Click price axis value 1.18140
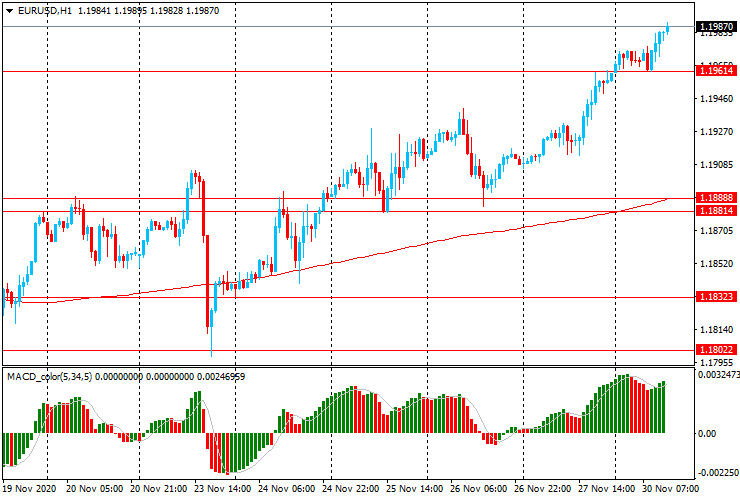The image size is (740, 500). (x=717, y=330)
